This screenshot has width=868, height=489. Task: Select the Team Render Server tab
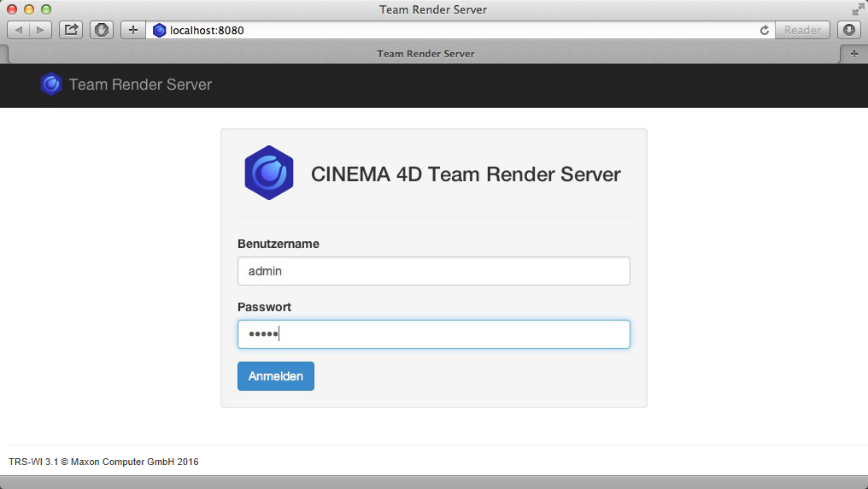point(425,53)
